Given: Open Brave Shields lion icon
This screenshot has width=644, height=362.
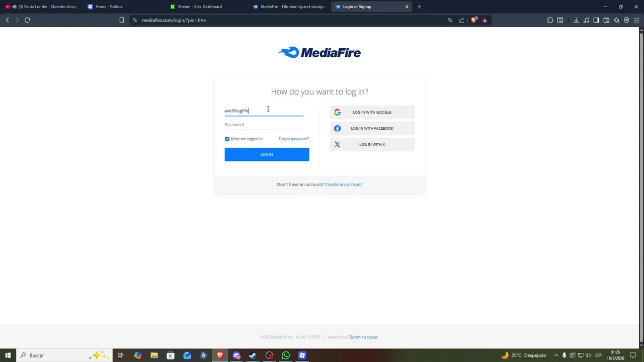Looking at the screenshot, I should [473, 20].
